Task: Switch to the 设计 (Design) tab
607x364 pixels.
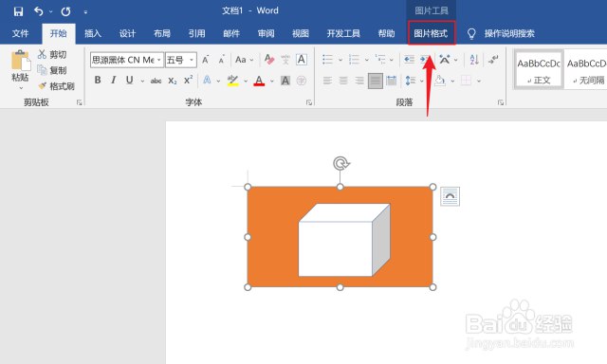Action: pos(127,34)
